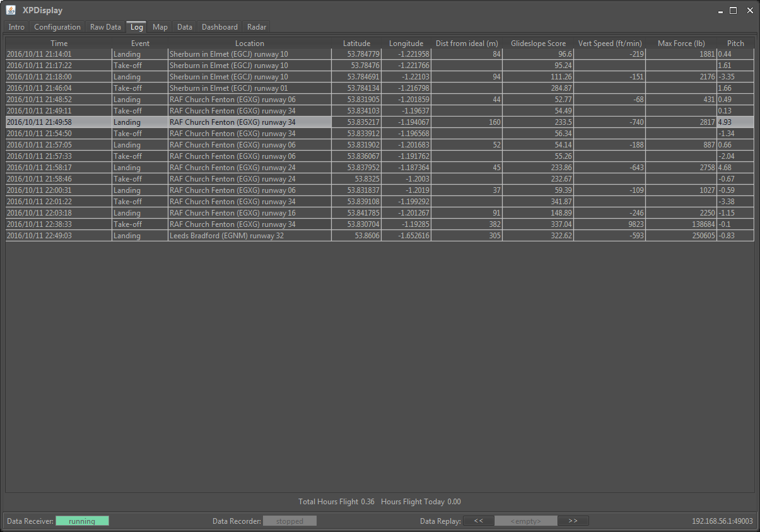This screenshot has height=532, width=760.
Task: Go to the Dashboard tab
Action: 219,27
